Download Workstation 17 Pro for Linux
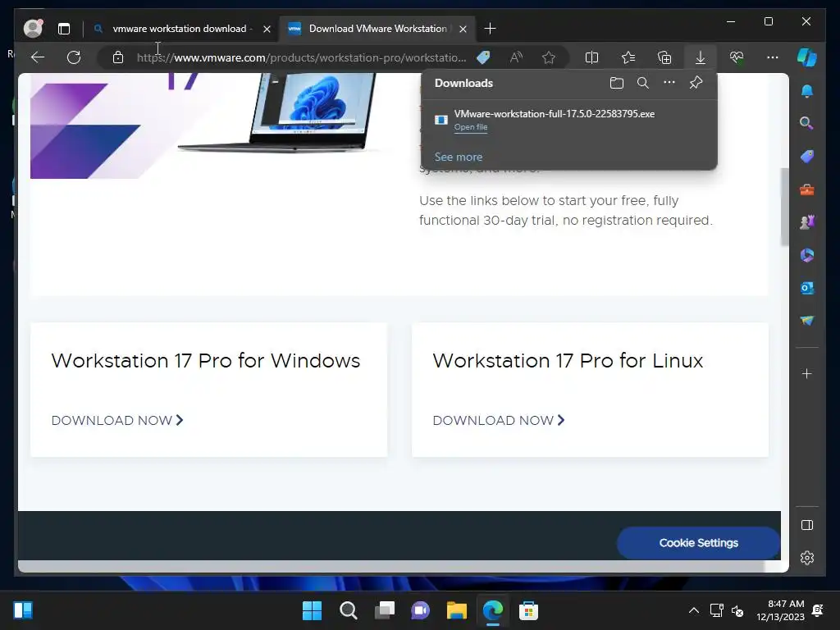 (x=499, y=421)
